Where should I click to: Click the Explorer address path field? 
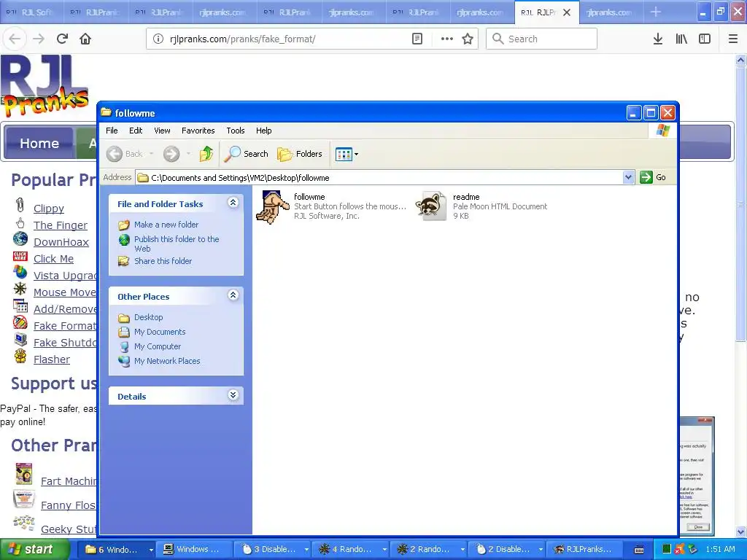point(379,178)
